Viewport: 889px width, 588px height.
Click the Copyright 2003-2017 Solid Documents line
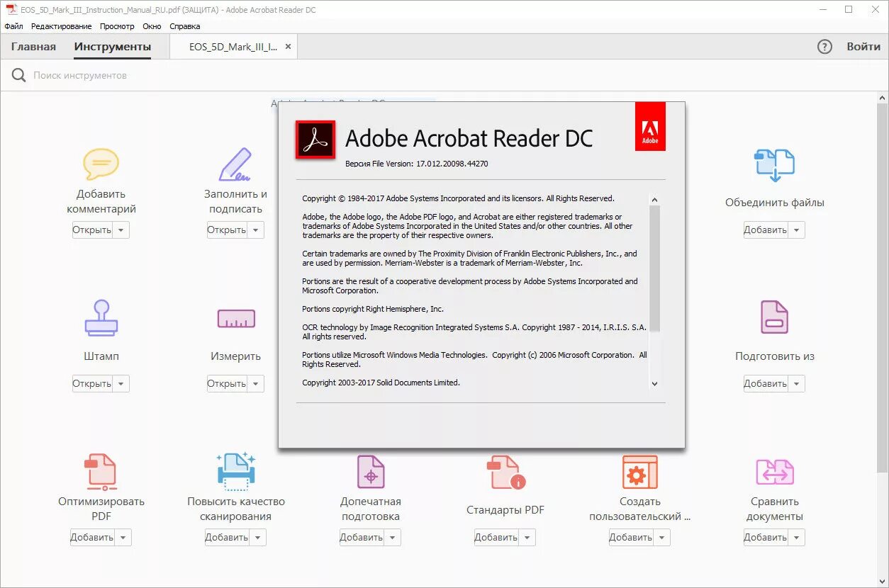pyautogui.click(x=381, y=383)
